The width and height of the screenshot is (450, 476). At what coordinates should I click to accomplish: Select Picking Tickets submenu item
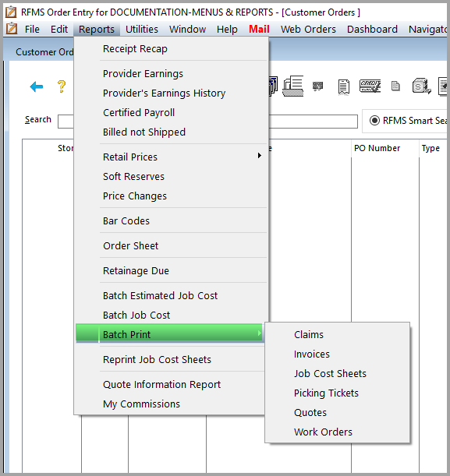[337, 393]
